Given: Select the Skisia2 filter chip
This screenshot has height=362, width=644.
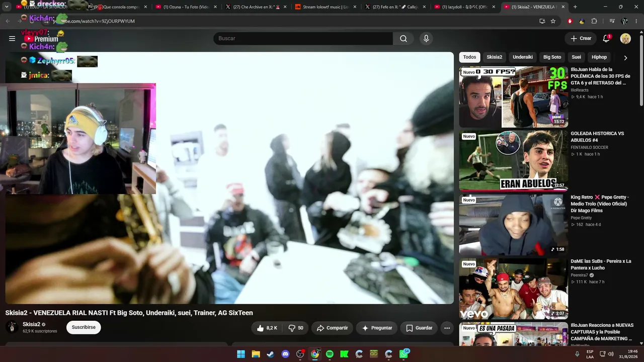Looking at the screenshot, I should pyautogui.click(x=494, y=57).
